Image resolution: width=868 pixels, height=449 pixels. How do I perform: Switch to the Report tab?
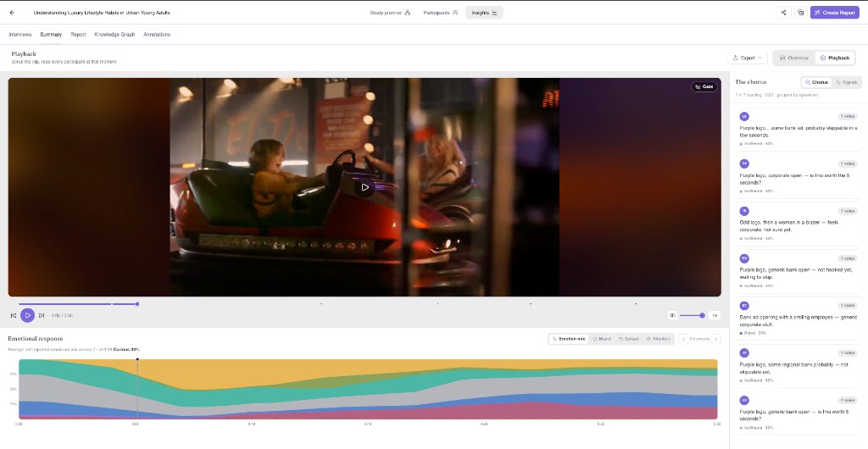(78, 34)
